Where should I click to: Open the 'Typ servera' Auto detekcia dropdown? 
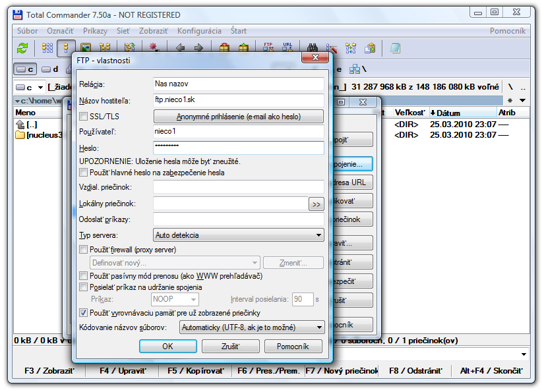click(x=239, y=235)
